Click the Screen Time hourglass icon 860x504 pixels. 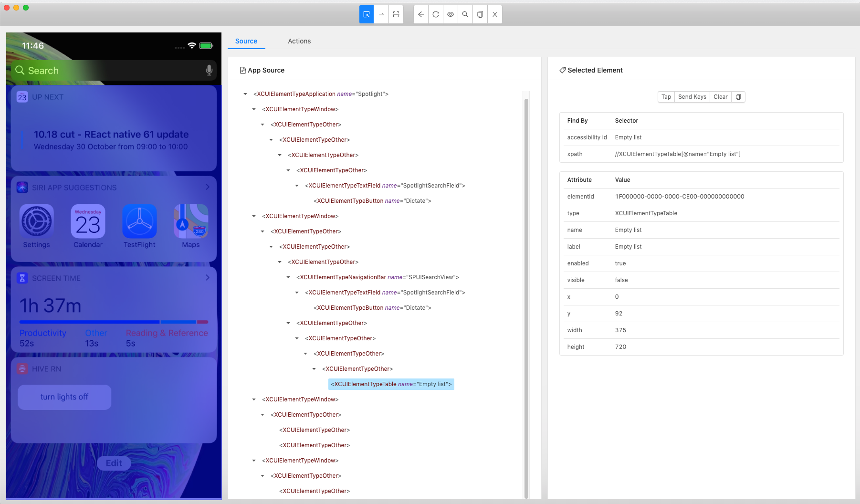click(x=22, y=278)
